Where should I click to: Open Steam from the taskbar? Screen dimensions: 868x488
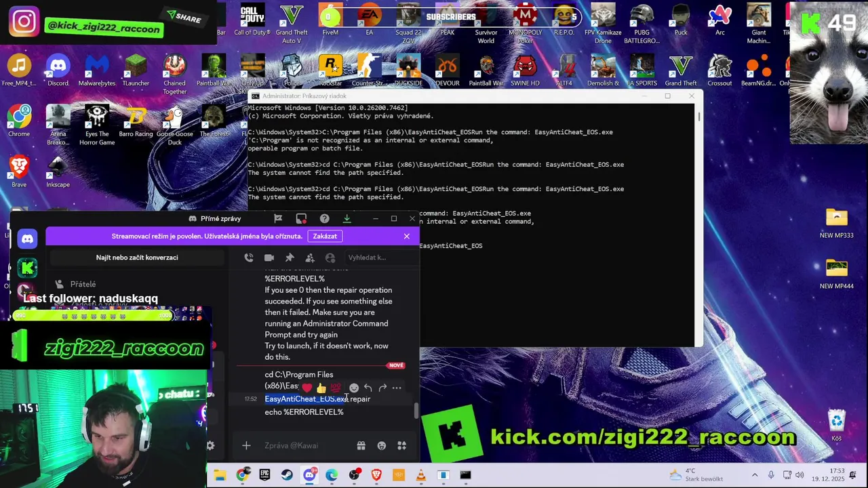(x=287, y=475)
